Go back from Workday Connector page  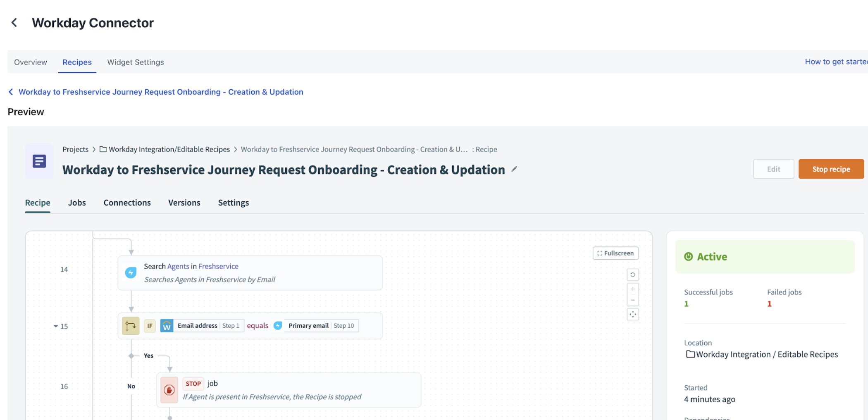click(14, 23)
